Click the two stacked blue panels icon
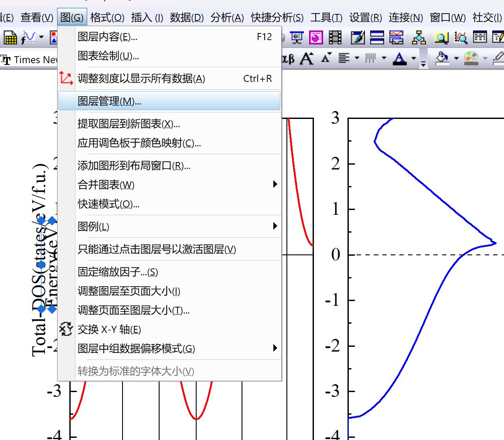Image resolution: width=504 pixels, height=440 pixels. pyautogui.click(x=377, y=37)
